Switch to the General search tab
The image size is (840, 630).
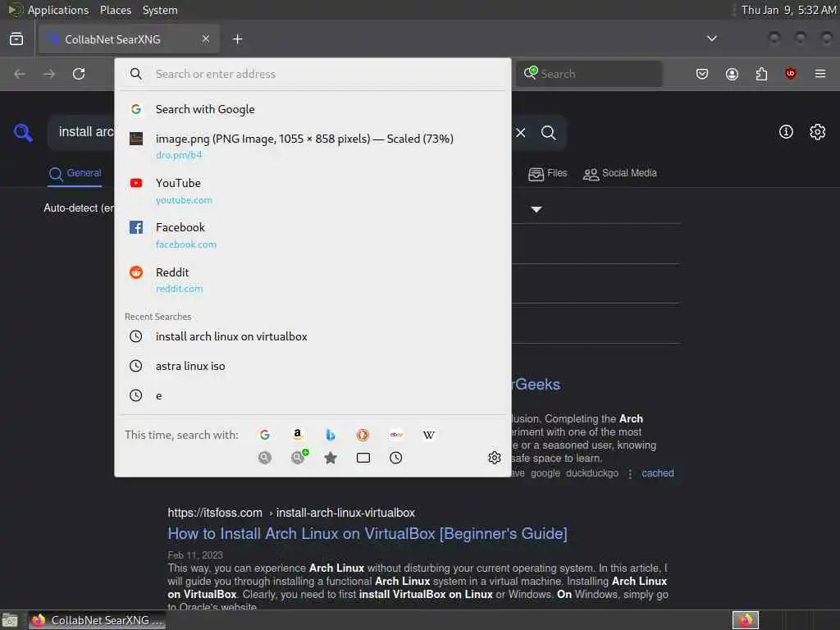(x=75, y=173)
